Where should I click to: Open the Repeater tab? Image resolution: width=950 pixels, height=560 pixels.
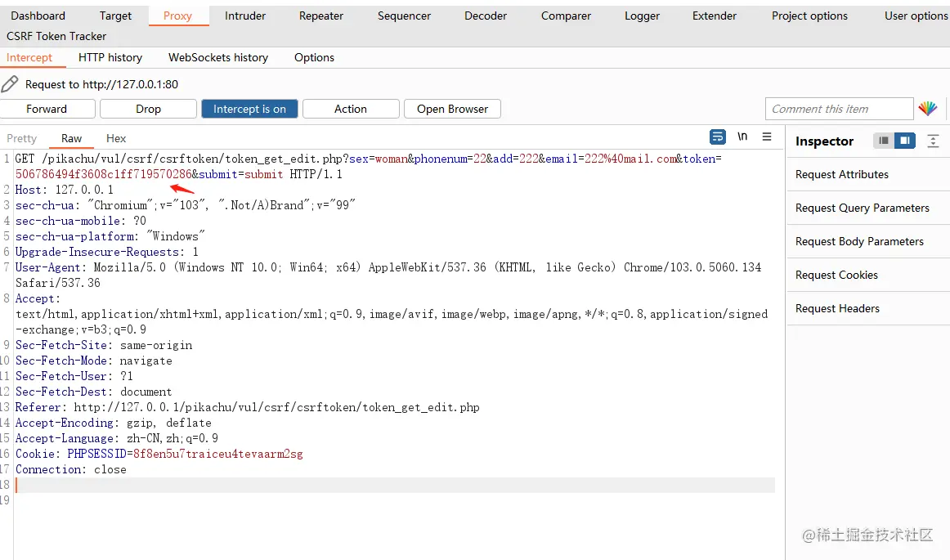320,16
